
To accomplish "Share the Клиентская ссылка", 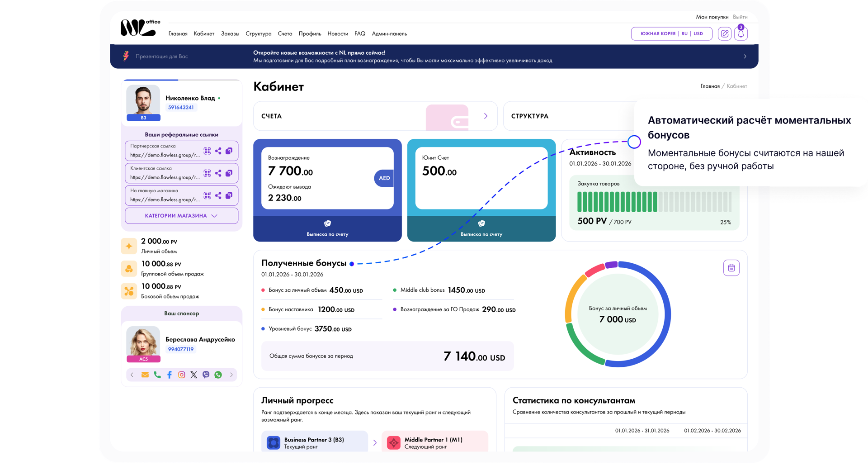I will coord(218,173).
